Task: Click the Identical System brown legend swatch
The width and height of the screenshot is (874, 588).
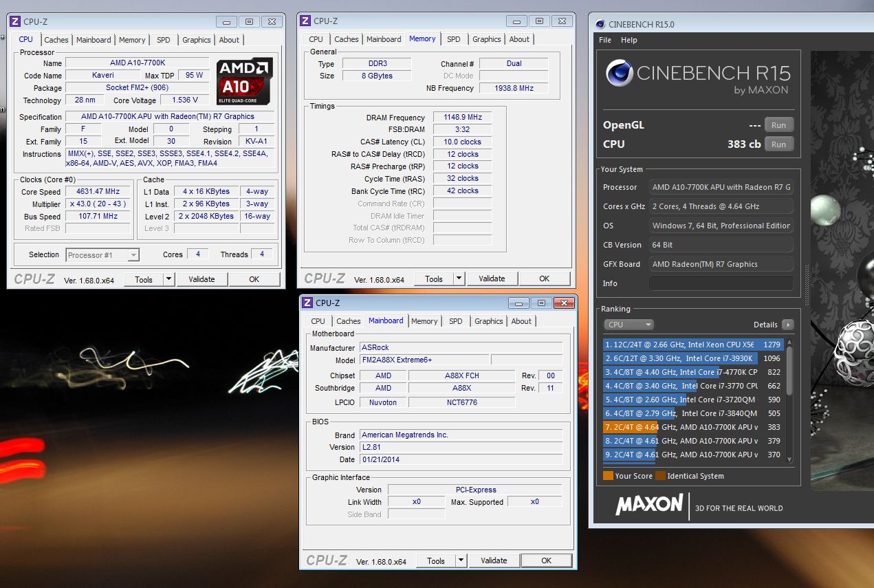Action: pyautogui.click(x=660, y=476)
